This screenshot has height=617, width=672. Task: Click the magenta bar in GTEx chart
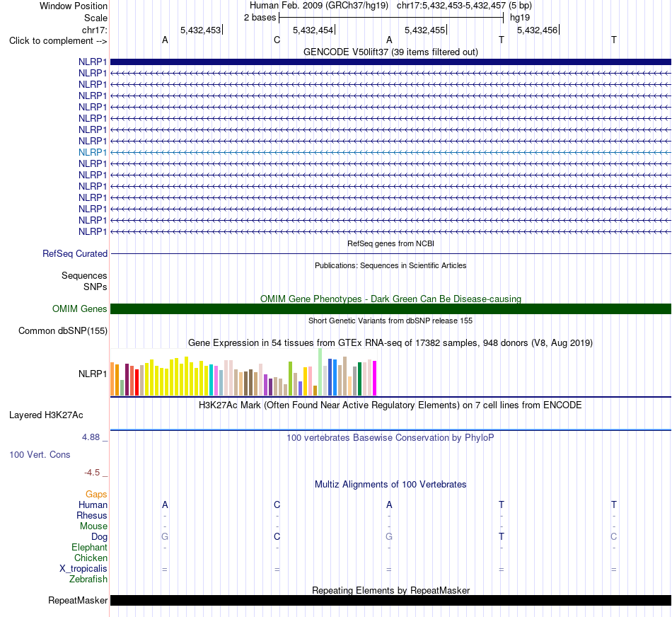coord(375,378)
